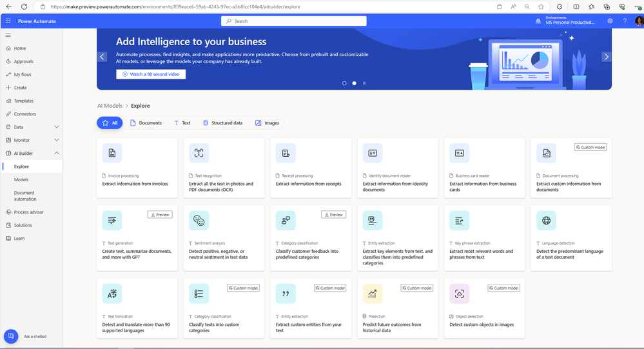Open card Extract custom information from documents
The image size is (644, 349).
(571, 168)
